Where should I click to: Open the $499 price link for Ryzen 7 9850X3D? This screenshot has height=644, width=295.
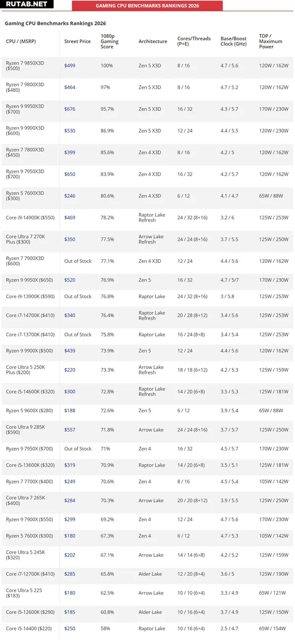69,66
